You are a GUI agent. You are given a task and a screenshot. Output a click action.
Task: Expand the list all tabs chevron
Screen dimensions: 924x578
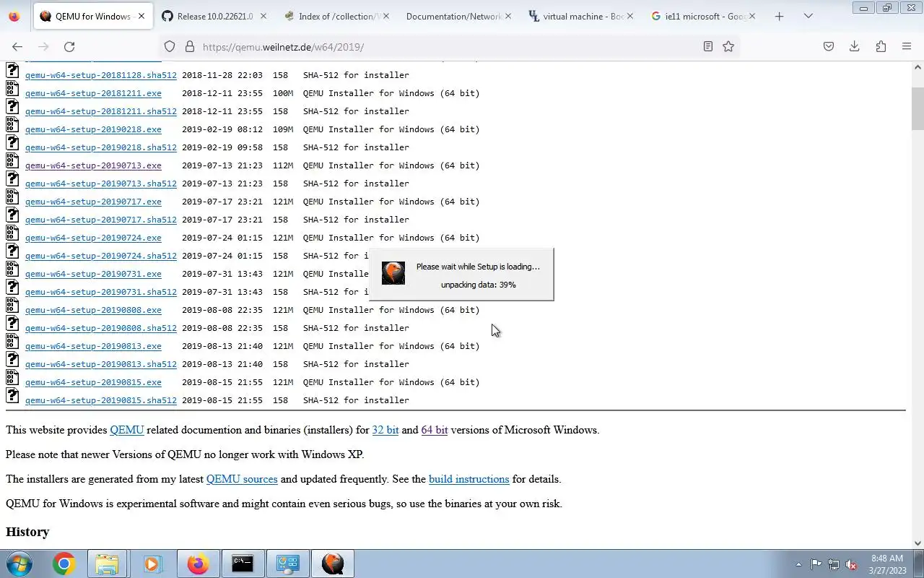point(808,16)
